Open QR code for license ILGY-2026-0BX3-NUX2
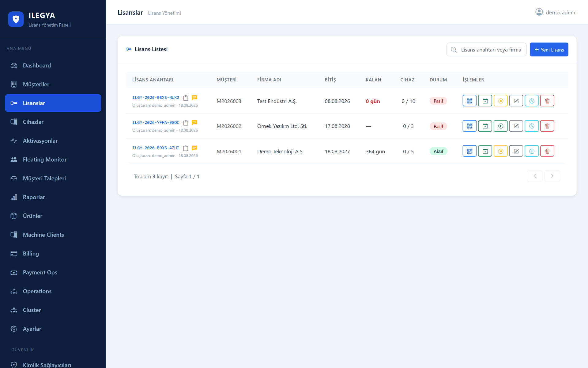This screenshot has width=588, height=368. click(469, 101)
